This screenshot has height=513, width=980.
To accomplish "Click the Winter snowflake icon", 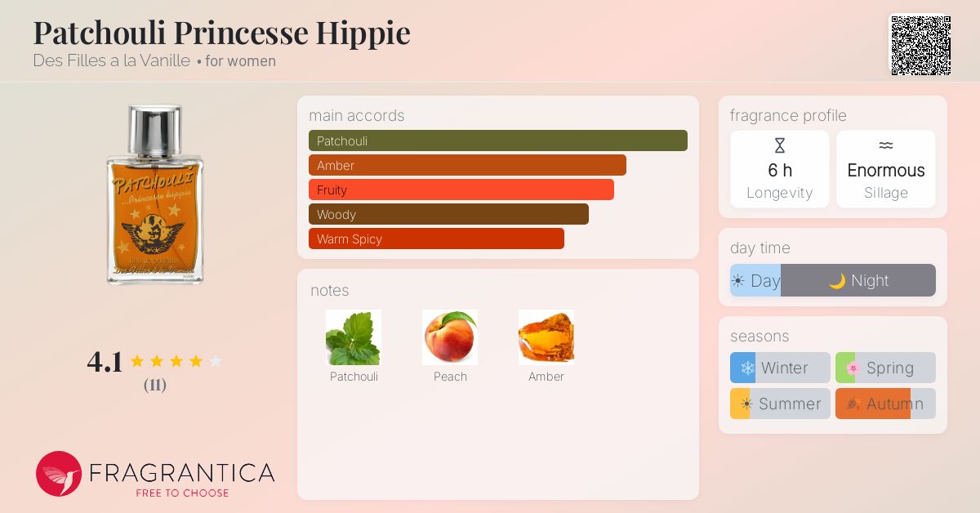I will coord(747,368).
